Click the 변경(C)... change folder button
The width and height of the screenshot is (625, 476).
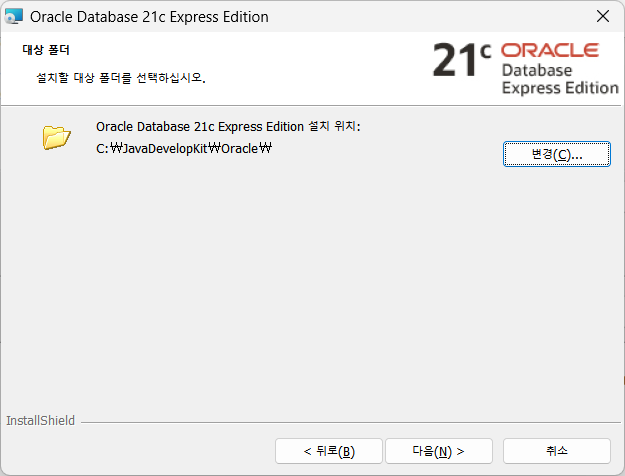[556, 154]
